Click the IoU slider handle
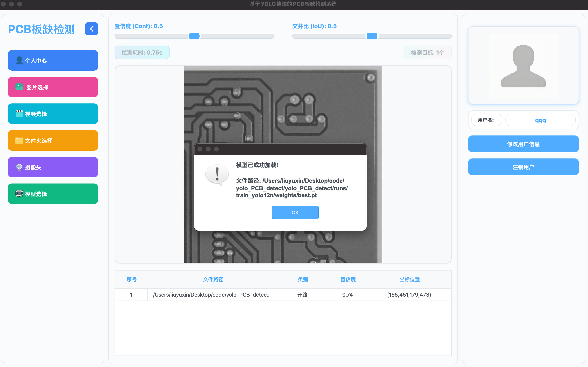 (372, 36)
